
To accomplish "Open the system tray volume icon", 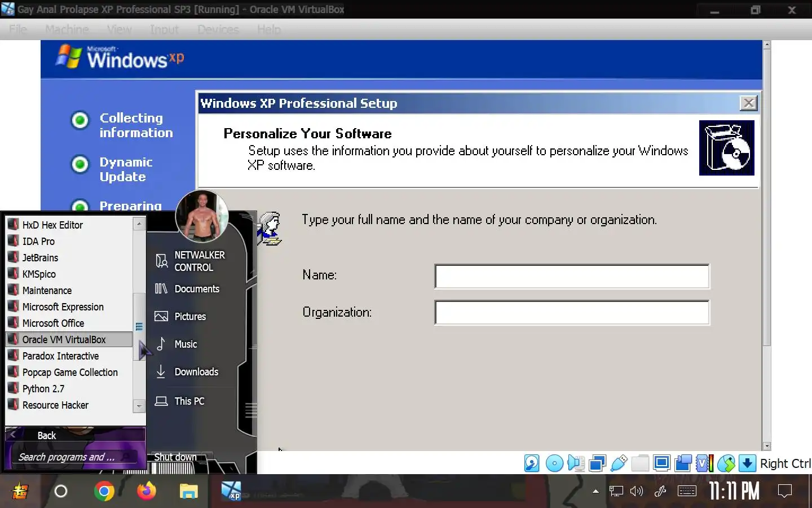I will click(x=637, y=491).
